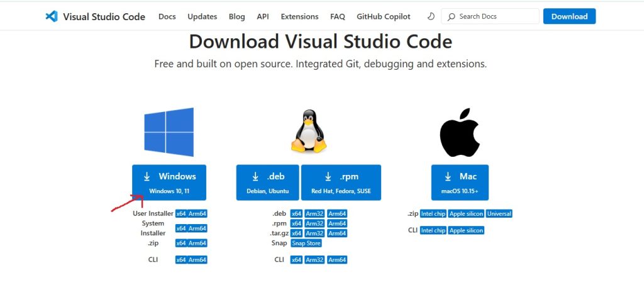Image resolution: width=644 pixels, height=287 pixels.
Task: Select the Snap Store link
Action: point(306,243)
